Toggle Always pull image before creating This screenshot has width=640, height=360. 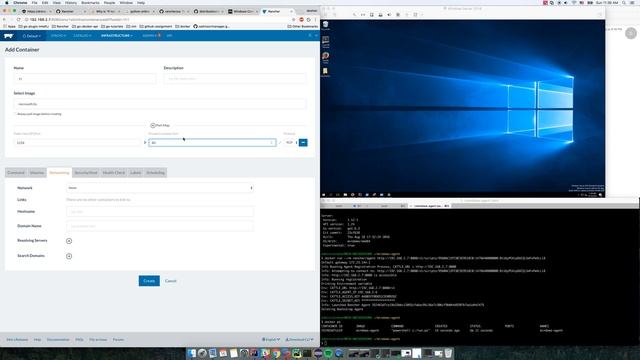pos(16,114)
